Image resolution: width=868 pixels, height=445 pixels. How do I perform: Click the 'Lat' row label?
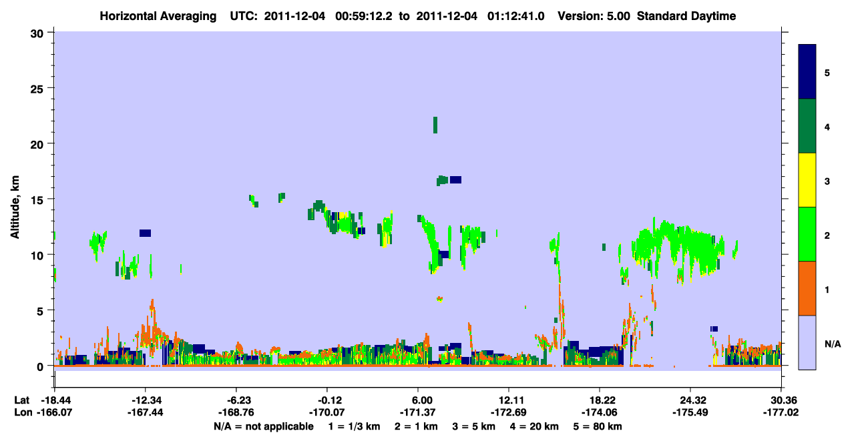[21, 400]
